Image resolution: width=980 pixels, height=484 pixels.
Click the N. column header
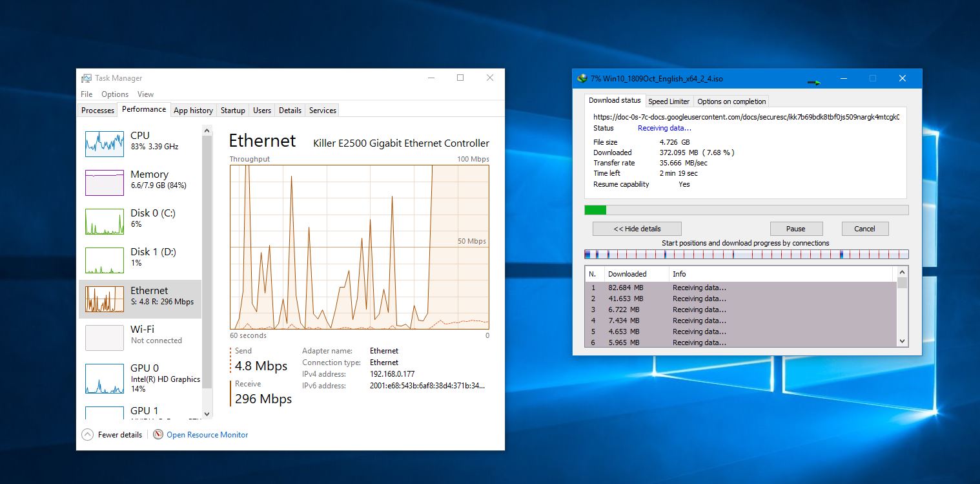[595, 274]
